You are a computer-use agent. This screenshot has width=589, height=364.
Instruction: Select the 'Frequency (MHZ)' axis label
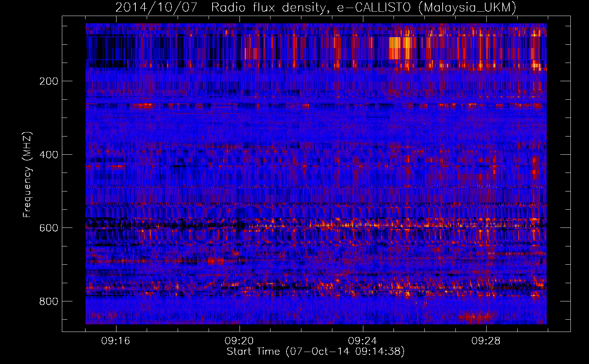(x=27, y=175)
